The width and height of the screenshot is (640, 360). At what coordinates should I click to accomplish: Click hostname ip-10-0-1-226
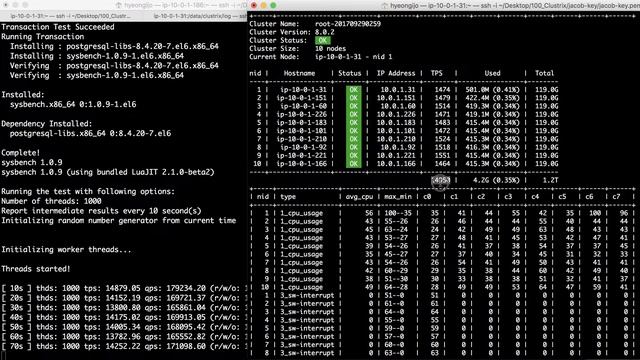(302, 114)
